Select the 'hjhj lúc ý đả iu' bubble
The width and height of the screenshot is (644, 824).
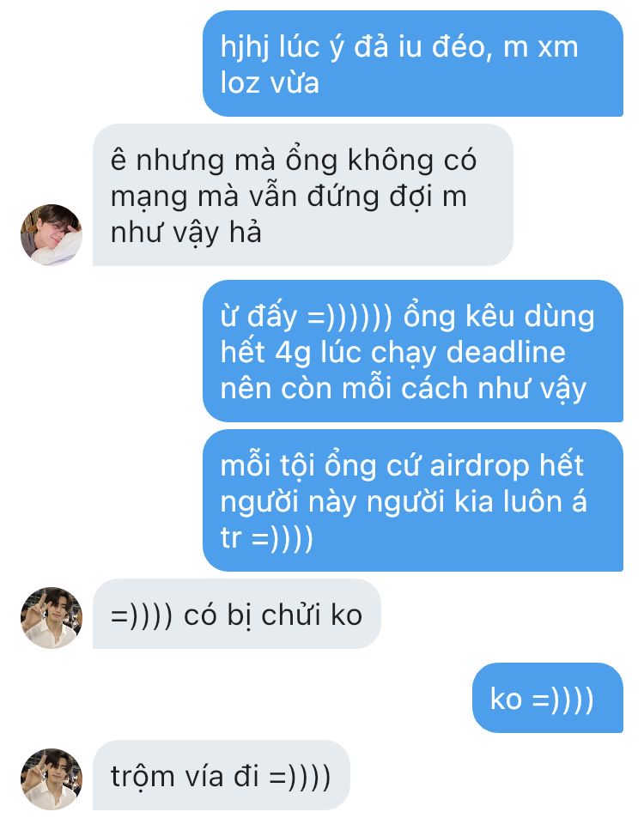tap(413, 64)
